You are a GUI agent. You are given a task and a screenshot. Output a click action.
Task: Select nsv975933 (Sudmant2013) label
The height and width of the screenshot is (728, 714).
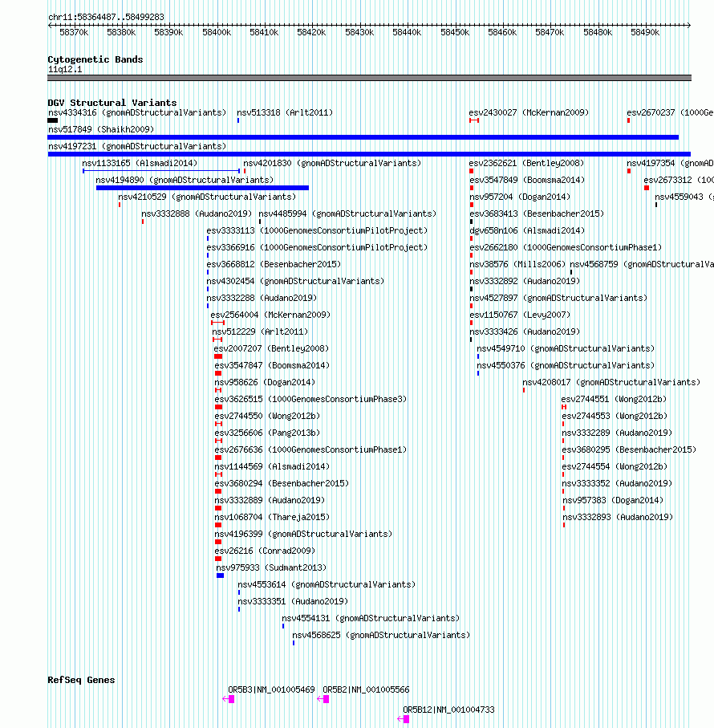[x=271, y=567]
